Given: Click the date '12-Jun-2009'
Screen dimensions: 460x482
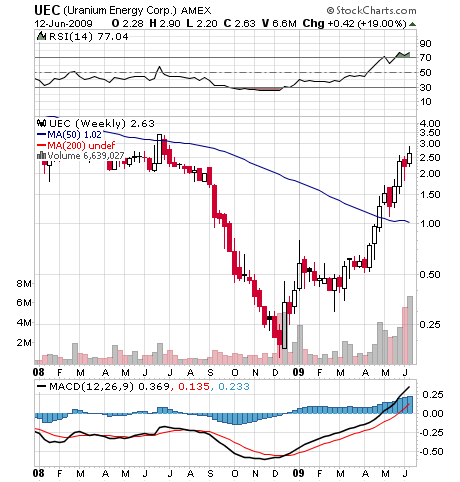Looking at the screenshot, I should (x=63, y=24).
